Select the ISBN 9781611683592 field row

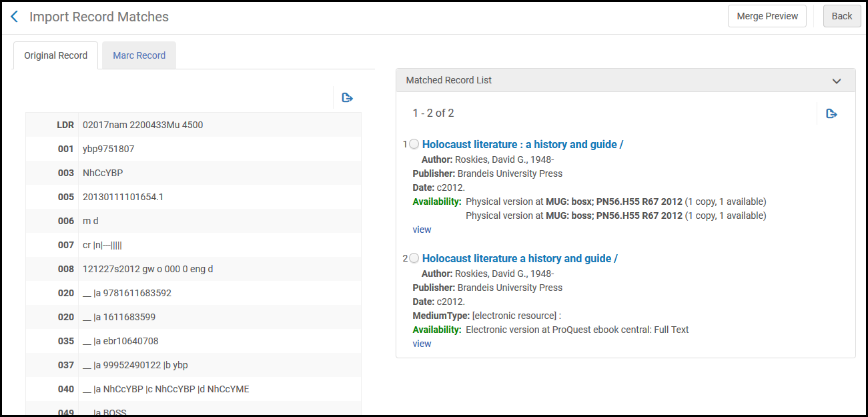click(193, 293)
